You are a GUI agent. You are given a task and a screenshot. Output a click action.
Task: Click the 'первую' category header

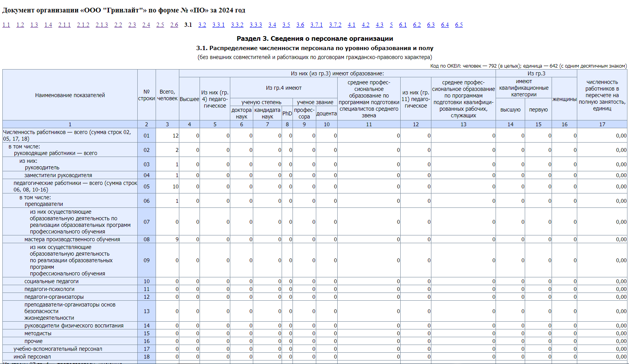538,110
